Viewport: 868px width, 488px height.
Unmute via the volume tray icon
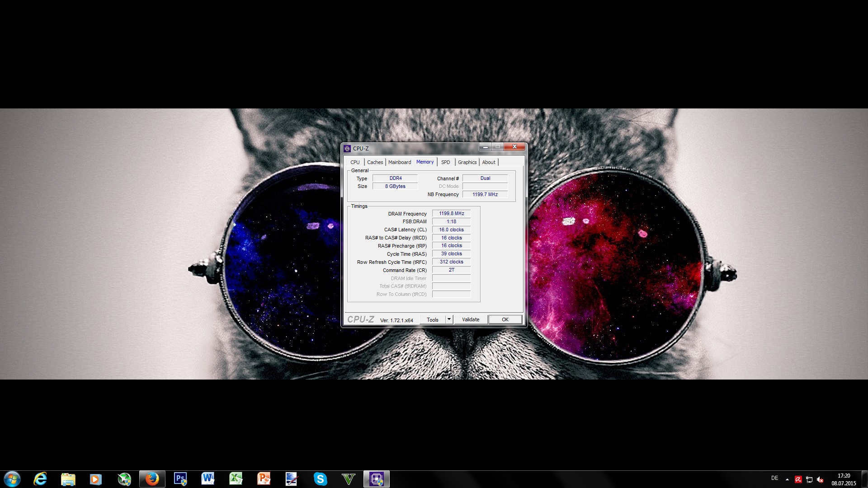[x=820, y=479]
